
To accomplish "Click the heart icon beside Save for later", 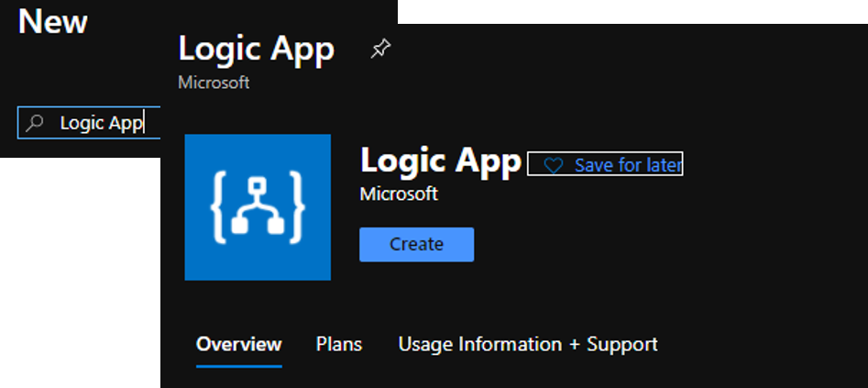I will pos(553,165).
